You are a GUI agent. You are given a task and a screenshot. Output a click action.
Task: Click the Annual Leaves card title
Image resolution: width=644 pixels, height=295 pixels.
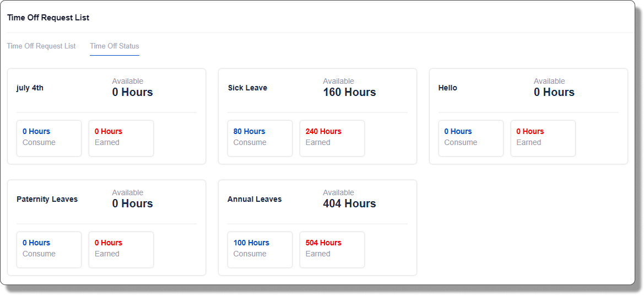point(255,199)
